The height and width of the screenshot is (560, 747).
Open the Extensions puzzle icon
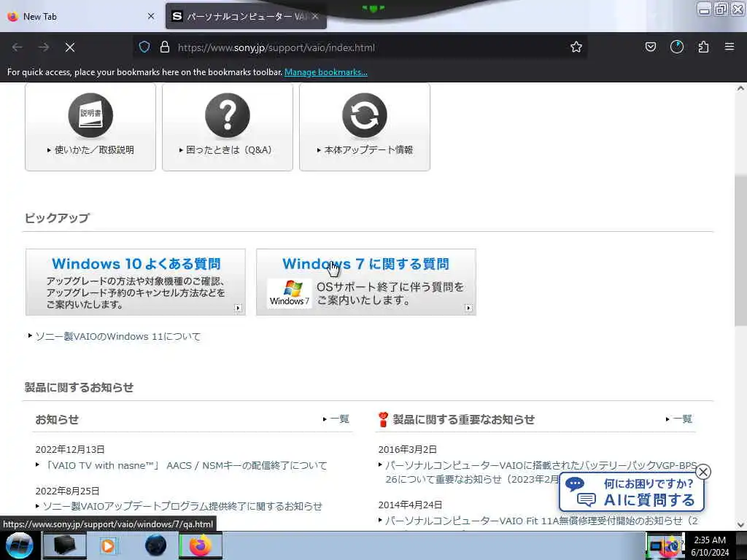pyautogui.click(x=703, y=47)
